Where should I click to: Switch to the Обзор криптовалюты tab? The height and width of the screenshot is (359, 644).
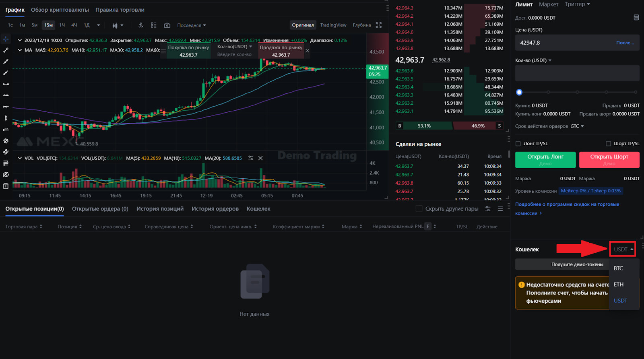(x=60, y=10)
